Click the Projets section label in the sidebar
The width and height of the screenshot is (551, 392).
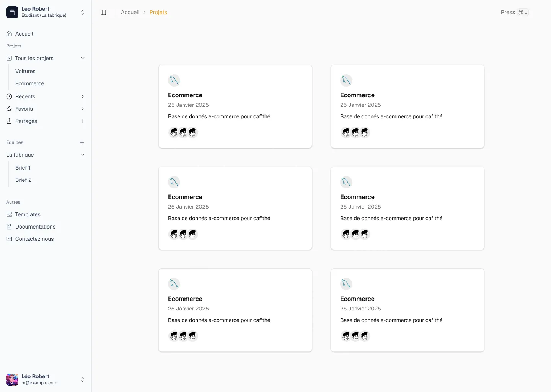14,46
